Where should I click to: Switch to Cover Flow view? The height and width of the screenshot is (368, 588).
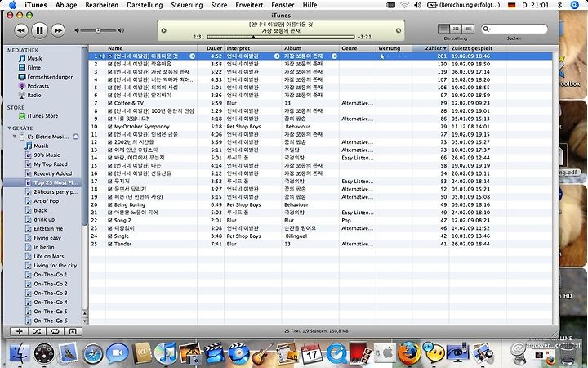[468, 29]
